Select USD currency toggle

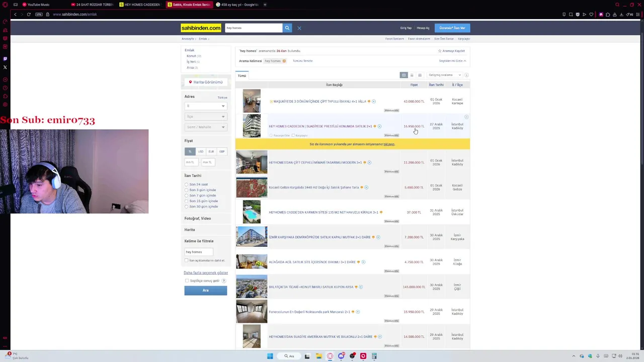[200, 151]
